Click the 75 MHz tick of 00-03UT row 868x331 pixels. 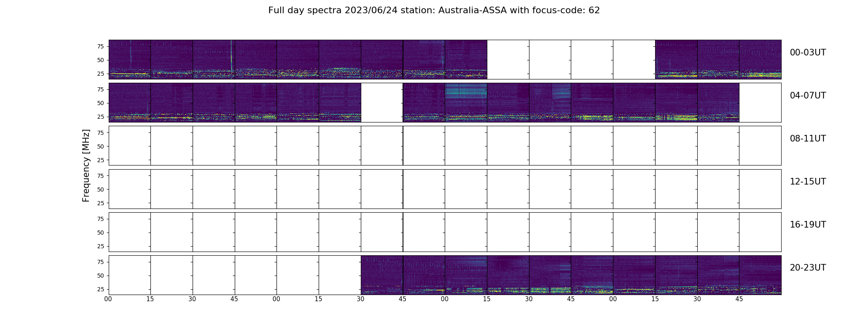(x=100, y=46)
